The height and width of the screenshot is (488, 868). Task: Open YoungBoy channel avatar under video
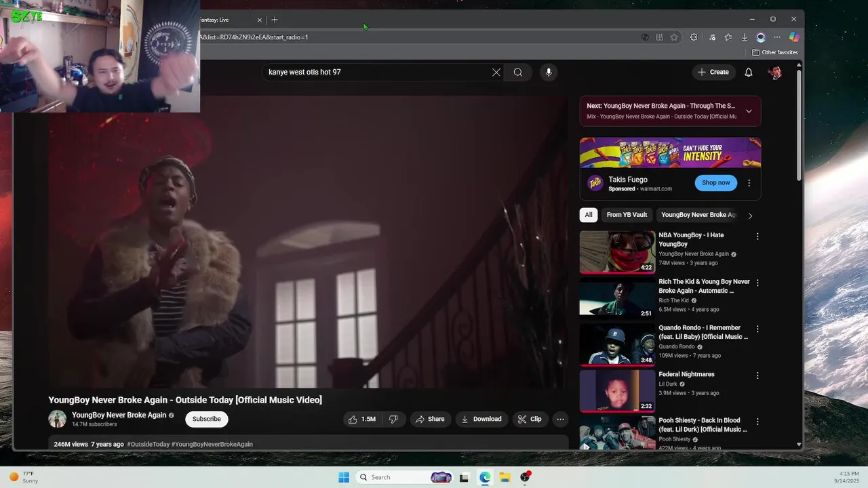point(58,419)
